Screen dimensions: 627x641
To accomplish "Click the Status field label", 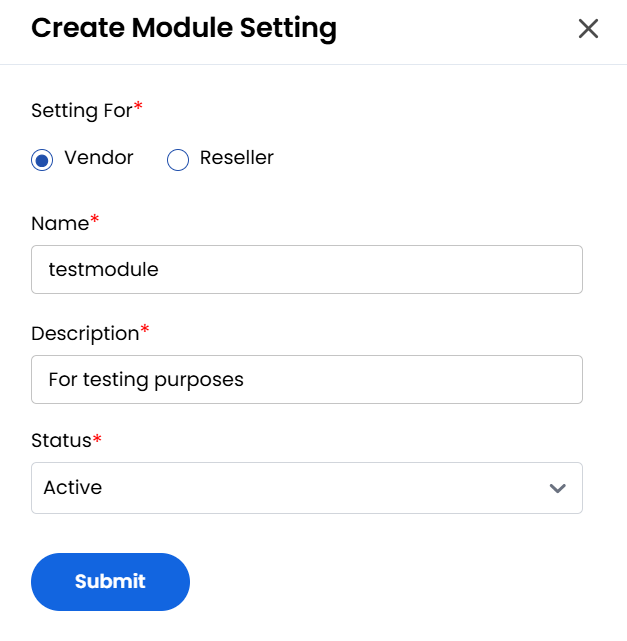I will pyautogui.click(x=61, y=441).
